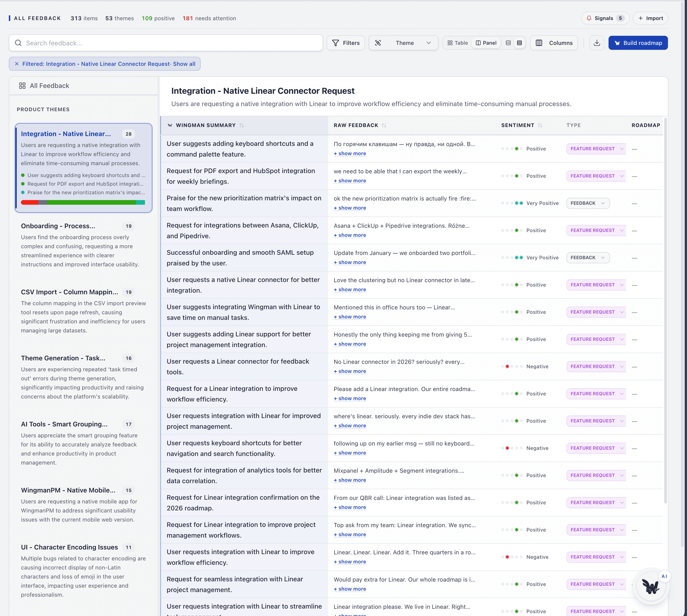Open type dropdown for QBR call row
Screen dimensions: 687x616
(596, 503)
